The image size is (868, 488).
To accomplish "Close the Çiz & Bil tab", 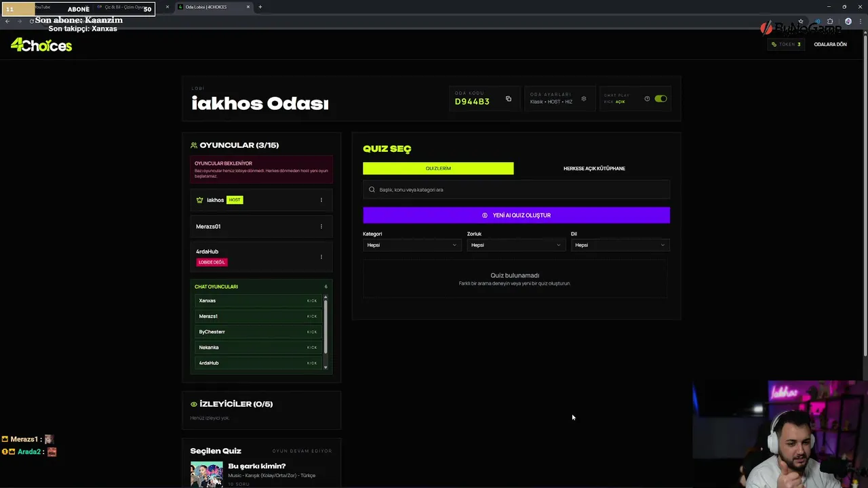I will 167,7.
